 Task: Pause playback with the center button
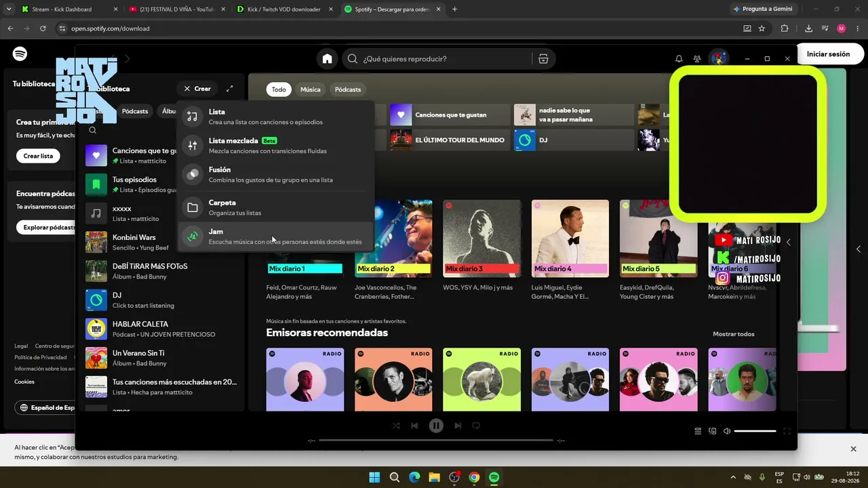coord(436,426)
